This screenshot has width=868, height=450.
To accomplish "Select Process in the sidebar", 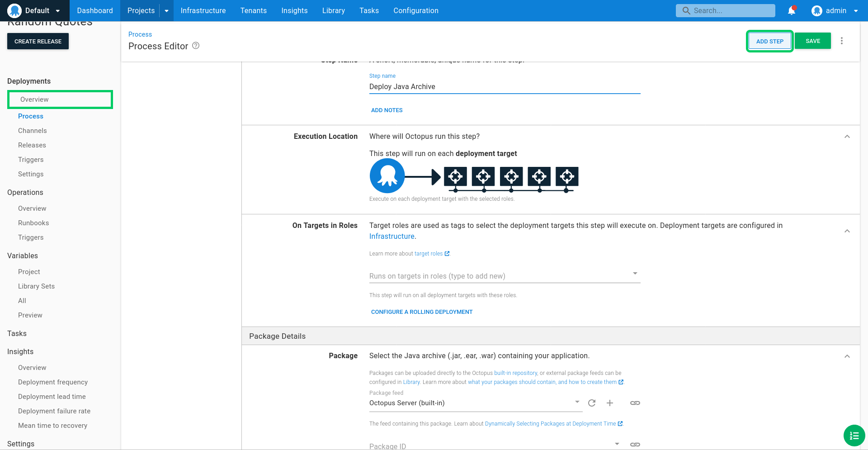I will (31, 116).
